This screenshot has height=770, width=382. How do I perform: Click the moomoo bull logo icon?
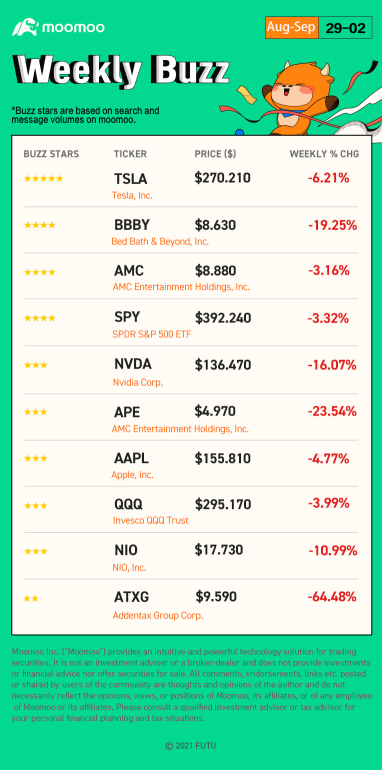[x=25, y=27]
